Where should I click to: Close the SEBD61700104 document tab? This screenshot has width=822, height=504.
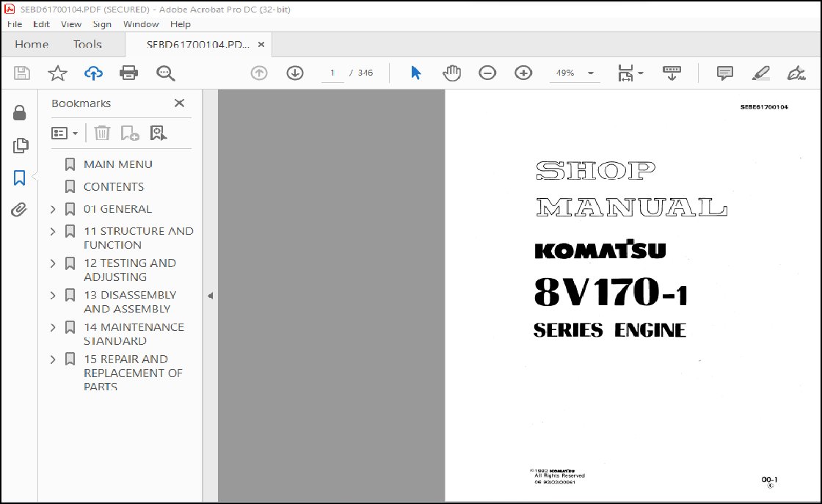(x=261, y=45)
